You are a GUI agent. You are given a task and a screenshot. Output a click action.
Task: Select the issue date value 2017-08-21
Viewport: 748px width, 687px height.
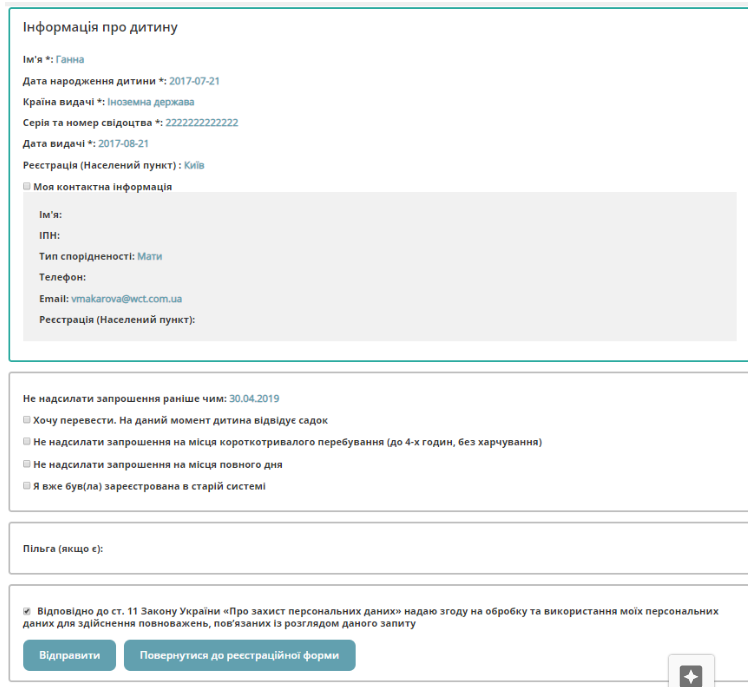[123, 144]
